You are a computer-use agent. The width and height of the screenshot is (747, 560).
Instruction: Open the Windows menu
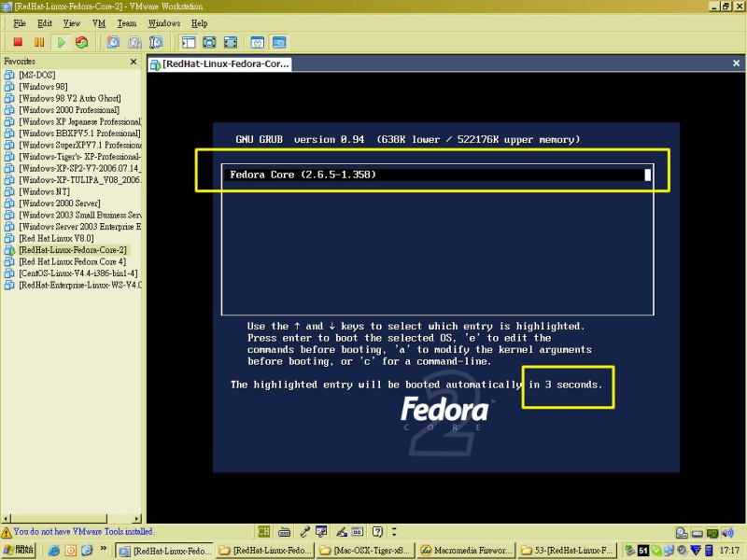coord(164,23)
